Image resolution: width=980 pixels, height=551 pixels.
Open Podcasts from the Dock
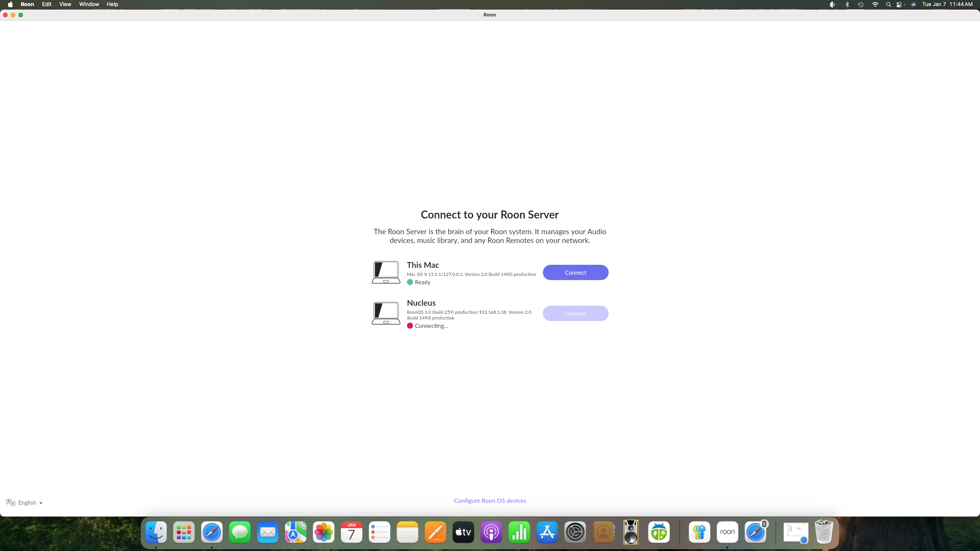pyautogui.click(x=491, y=532)
